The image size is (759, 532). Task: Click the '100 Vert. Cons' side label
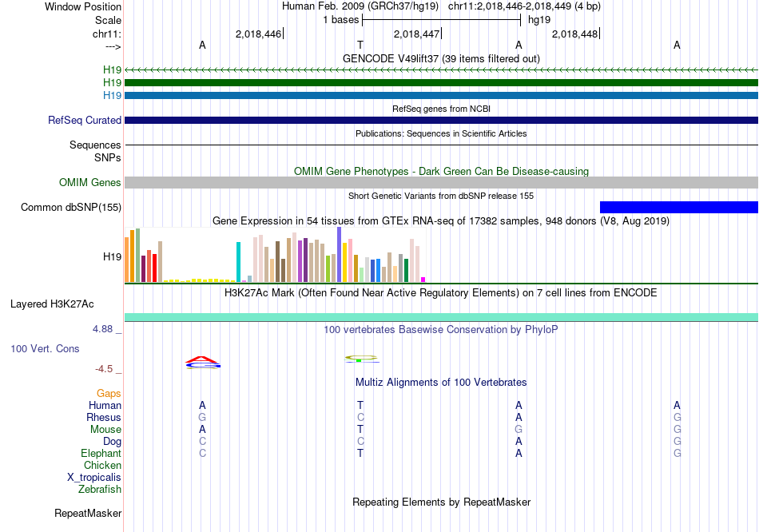pyautogui.click(x=45, y=348)
